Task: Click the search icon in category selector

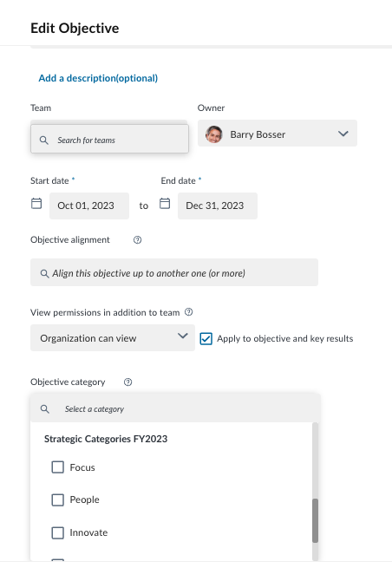Action: coord(44,409)
